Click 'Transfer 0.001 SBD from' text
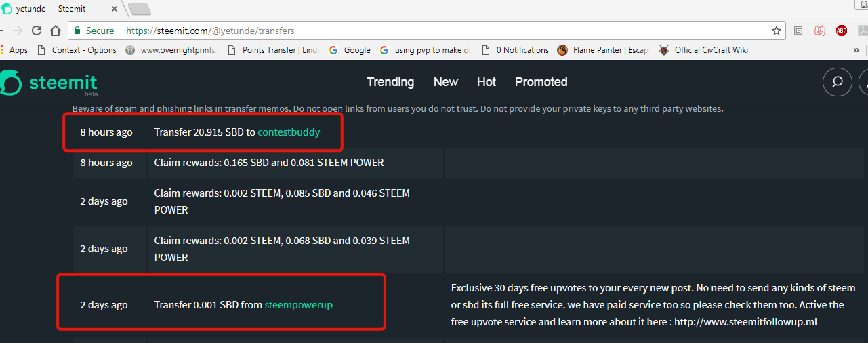The image size is (868, 343). coord(208,305)
